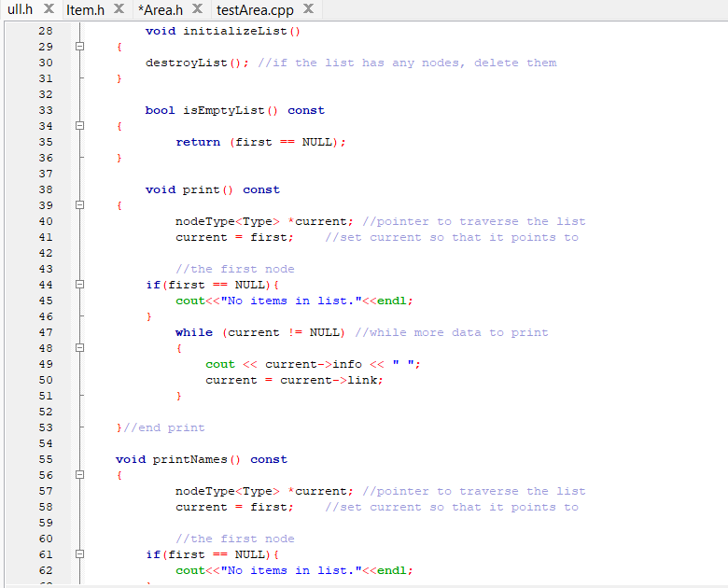The height and width of the screenshot is (588, 728).
Task: Click line number 33 in the margin
Action: [46, 110]
